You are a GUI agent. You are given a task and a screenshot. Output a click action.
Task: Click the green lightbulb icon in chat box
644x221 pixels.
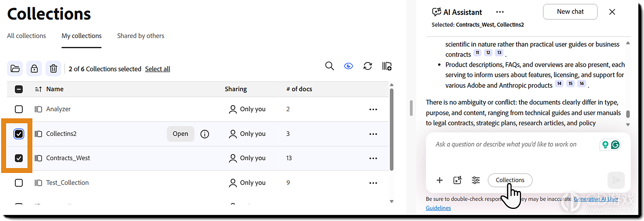click(x=605, y=145)
